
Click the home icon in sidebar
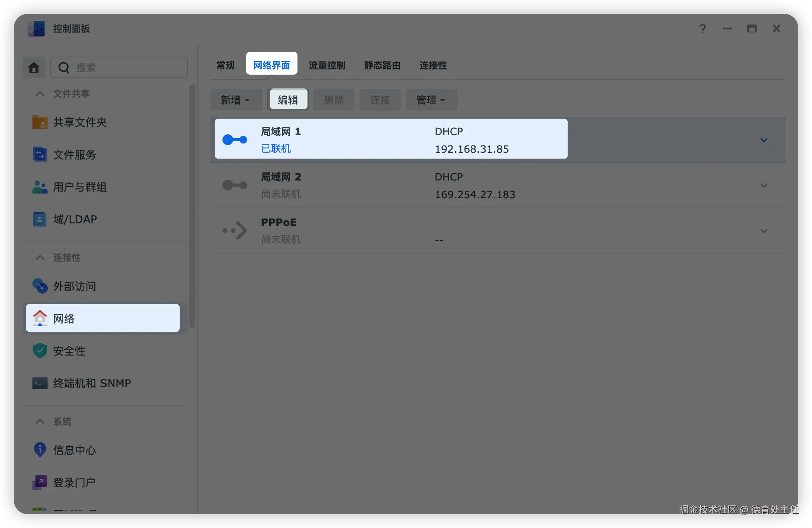tap(34, 68)
